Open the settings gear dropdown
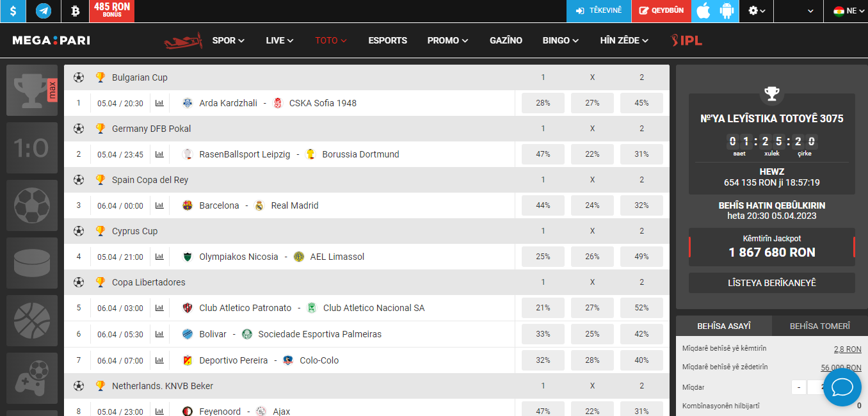The height and width of the screenshot is (416, 868). point(757,11)
